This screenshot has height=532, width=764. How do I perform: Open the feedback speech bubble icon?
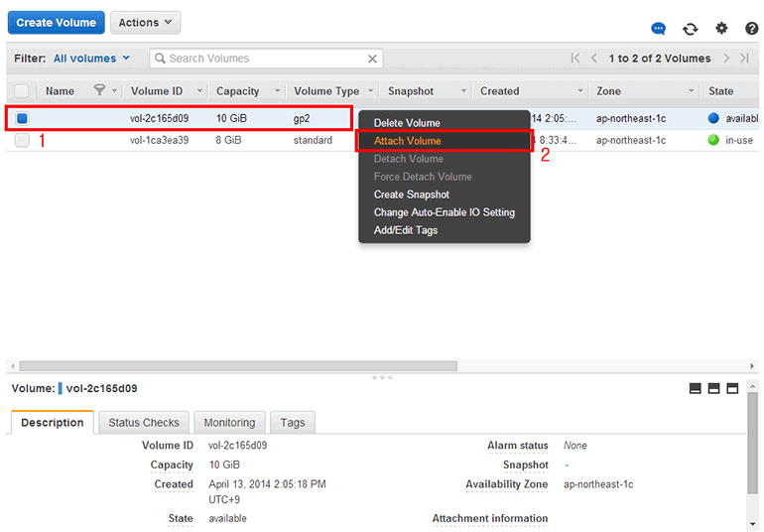(x=659, y=29)
